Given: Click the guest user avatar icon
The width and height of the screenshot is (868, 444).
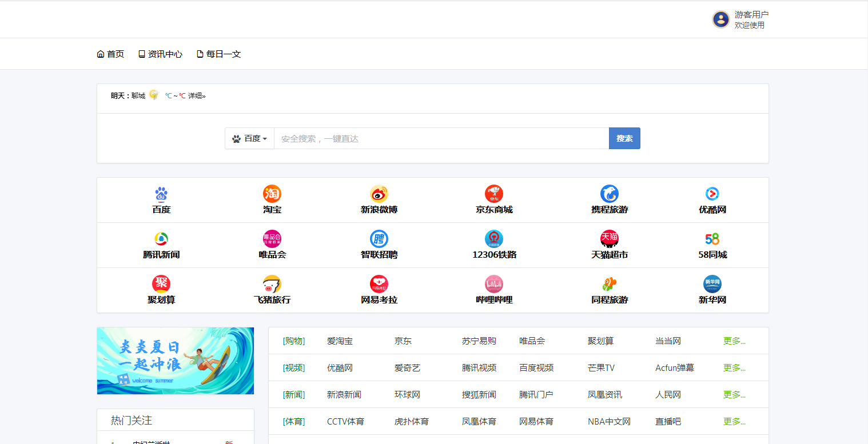Looking at the screenshot, I should coord(720,19).
